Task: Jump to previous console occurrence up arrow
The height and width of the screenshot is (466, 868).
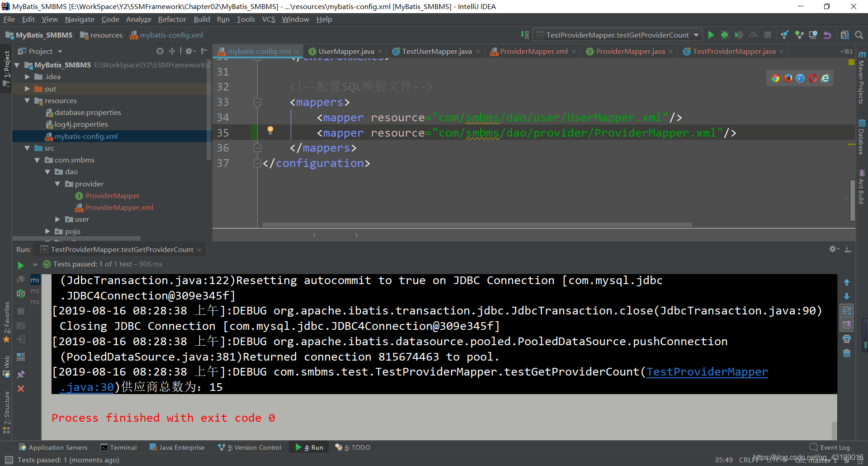Action: [x=847, y=282]
